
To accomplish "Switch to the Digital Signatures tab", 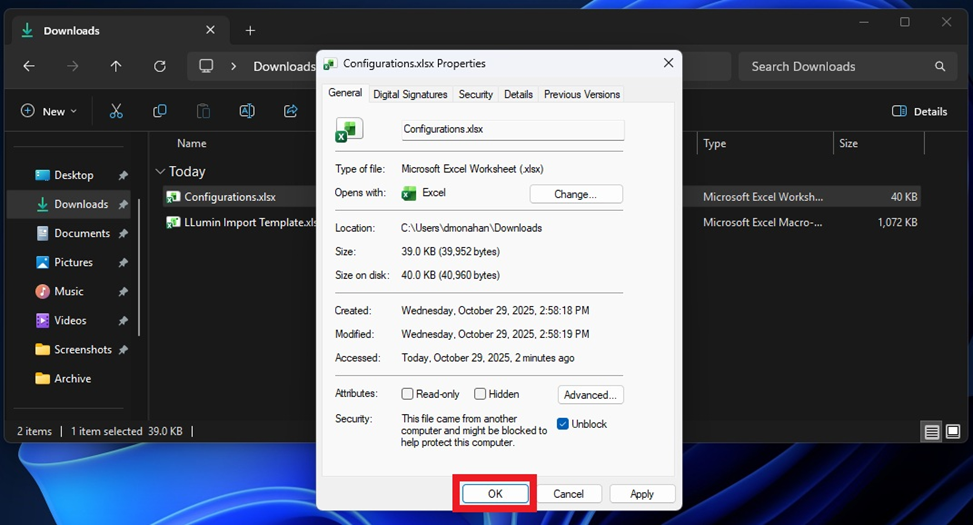I will [x=410, y=94].
